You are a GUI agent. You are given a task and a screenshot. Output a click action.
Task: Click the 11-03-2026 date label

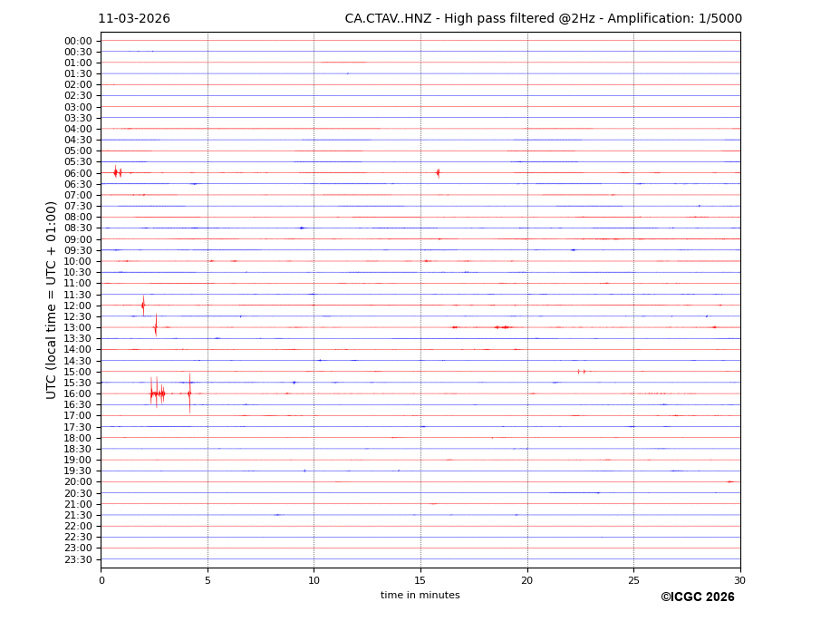point(134,19)
